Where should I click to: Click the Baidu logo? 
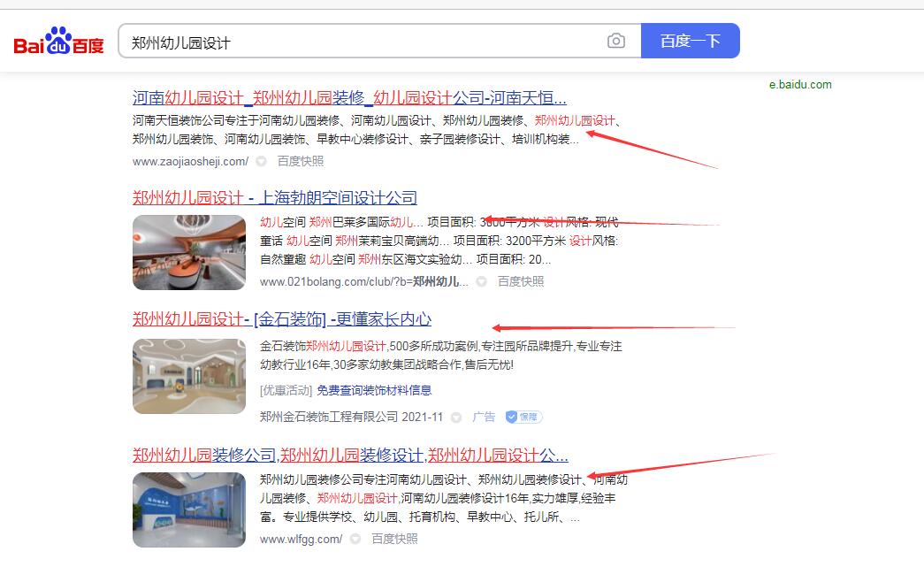[58, 42]
